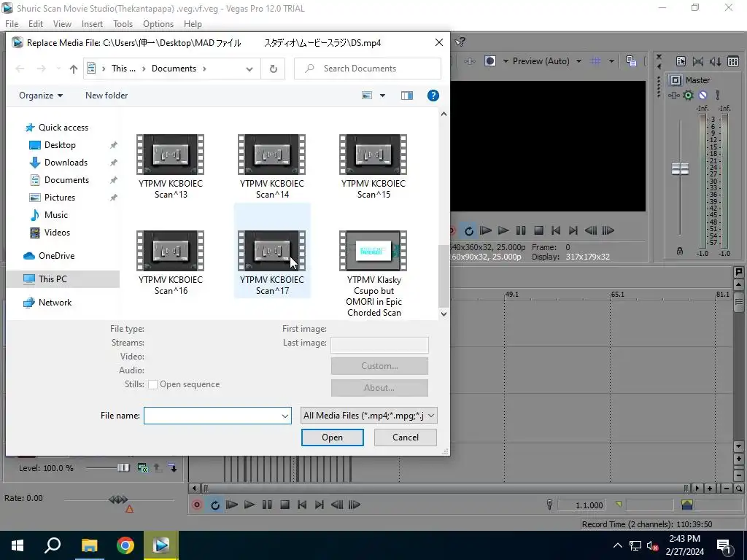Open the overlays grid dropdown arrow
The width and height of the screenshot is (747, 560).
tap(611, 61)
